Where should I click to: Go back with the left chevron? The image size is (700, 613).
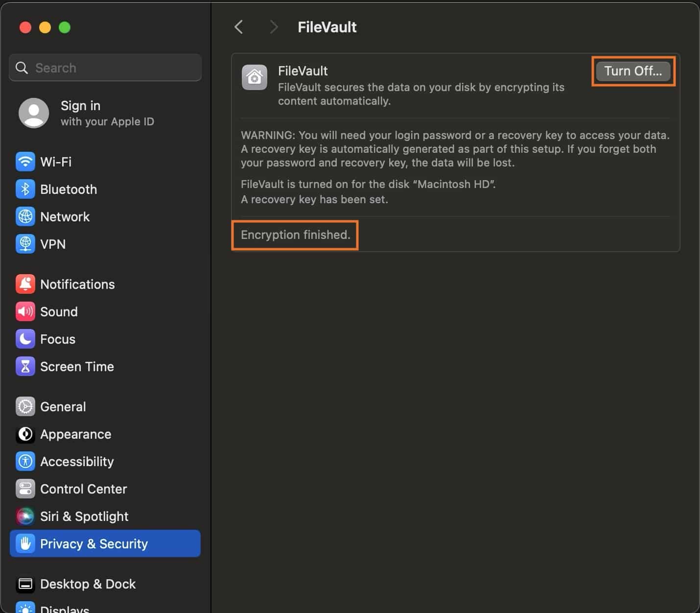[239, 27]
